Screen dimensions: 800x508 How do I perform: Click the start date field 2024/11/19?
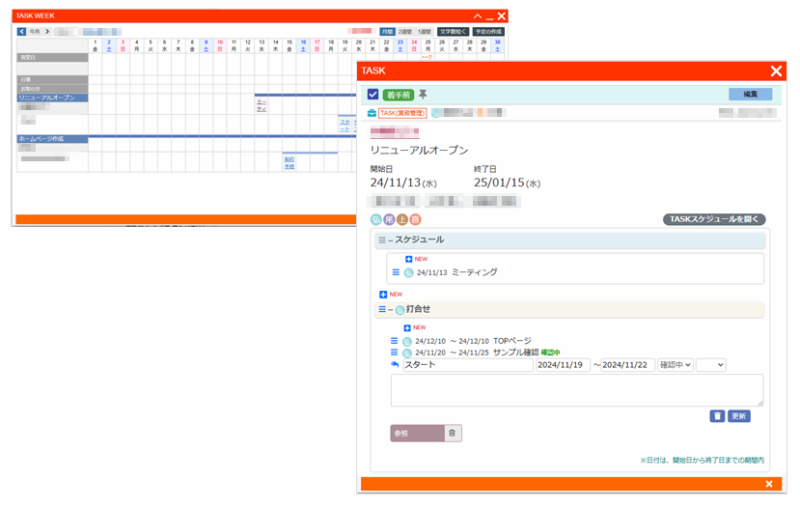tap(562, 365)
